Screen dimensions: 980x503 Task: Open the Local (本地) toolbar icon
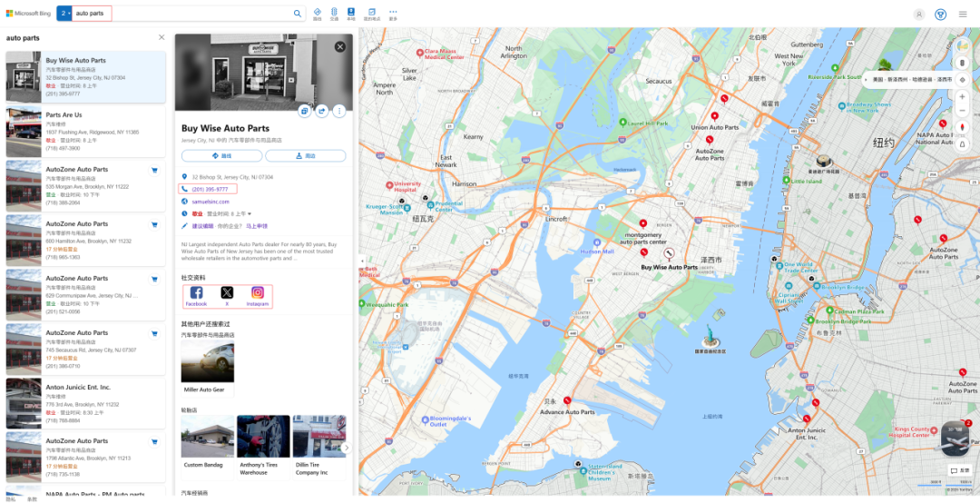click(x=351, y=14)
